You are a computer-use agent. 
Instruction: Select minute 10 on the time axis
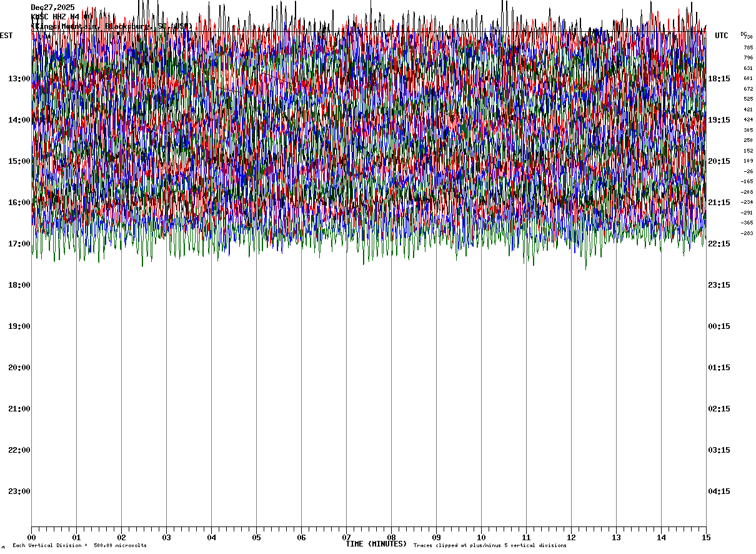click(481, 538)
